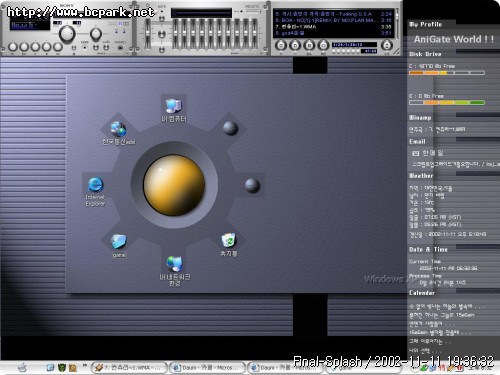The width and height of the screenshot is (500, 375).
Task: Click the small dark sphere at the gear's right tooth
Action: point(252,185)
